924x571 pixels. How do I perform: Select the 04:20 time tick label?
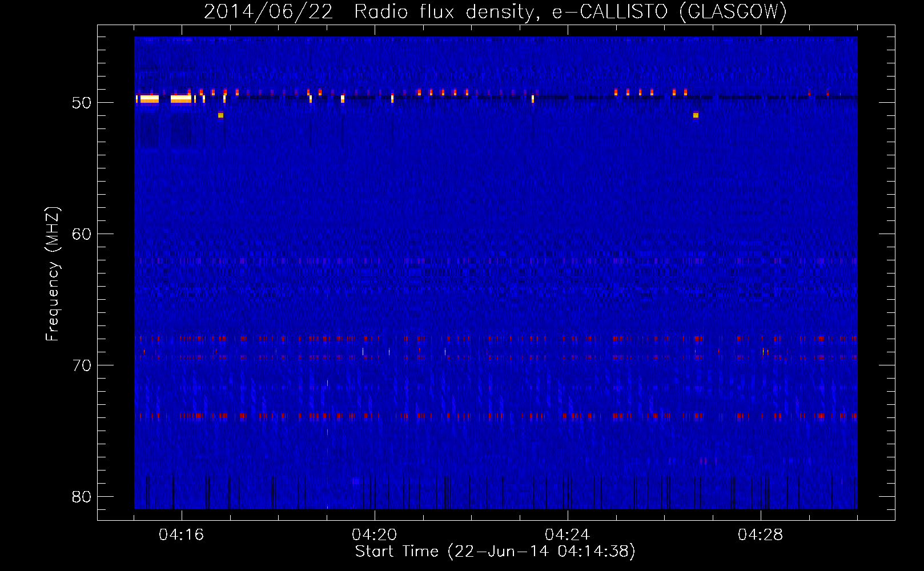375,535
